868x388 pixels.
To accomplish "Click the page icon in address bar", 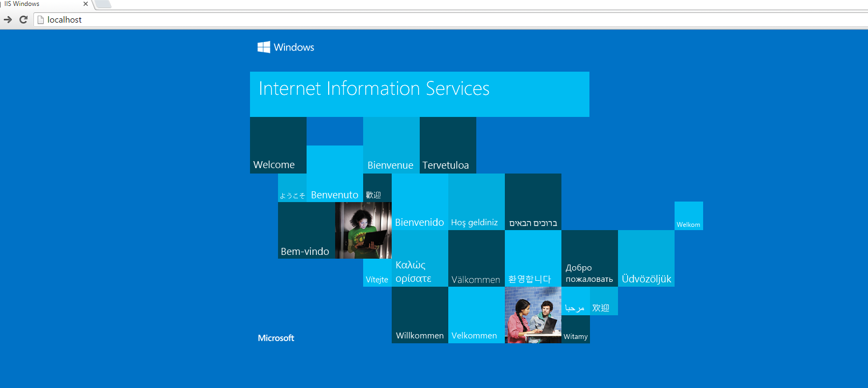I will pyautogui.click(x=40, y=19).
